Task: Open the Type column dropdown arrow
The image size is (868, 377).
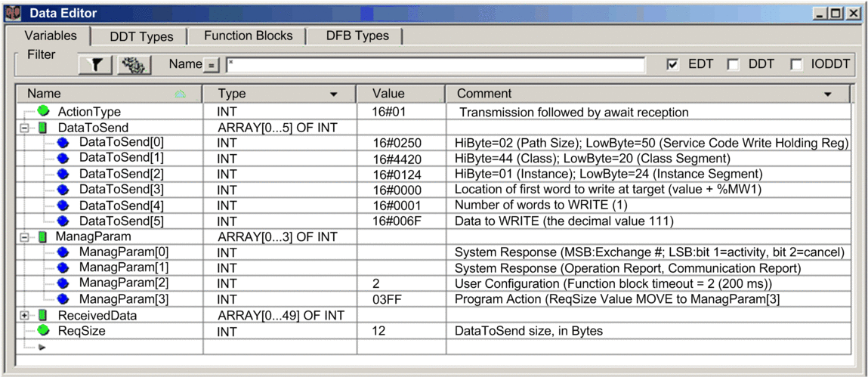Action: pos(333,94)
